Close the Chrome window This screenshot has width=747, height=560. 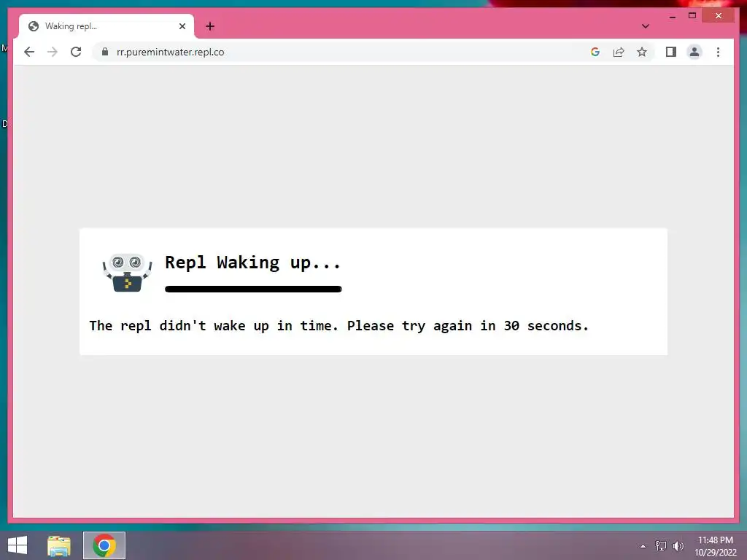[719, 16]
